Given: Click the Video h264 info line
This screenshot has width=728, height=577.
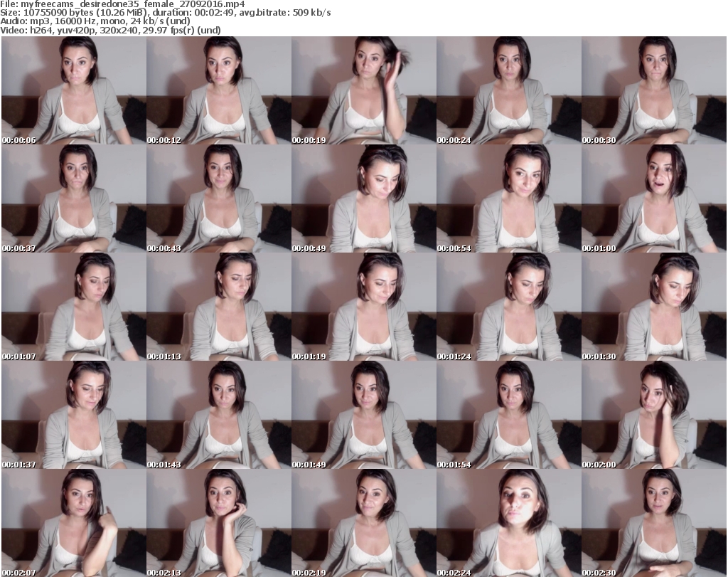Looking at the screenshot, I should tap(111, 30).
